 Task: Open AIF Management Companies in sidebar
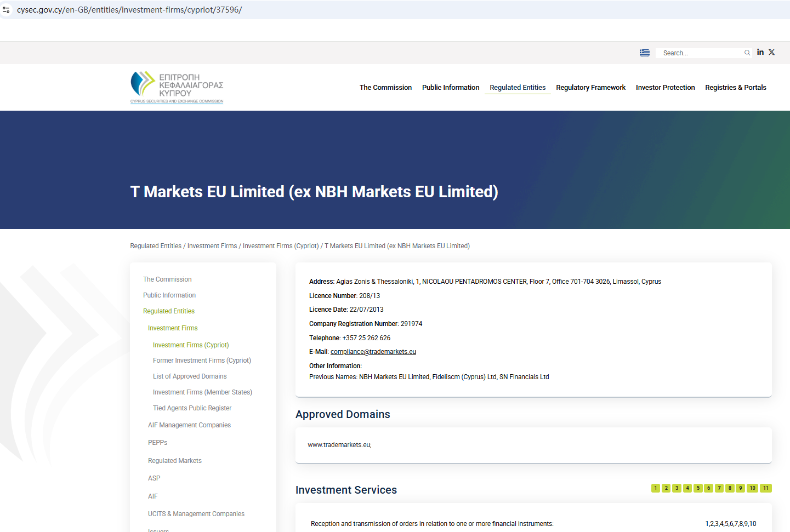coord(189,425)
